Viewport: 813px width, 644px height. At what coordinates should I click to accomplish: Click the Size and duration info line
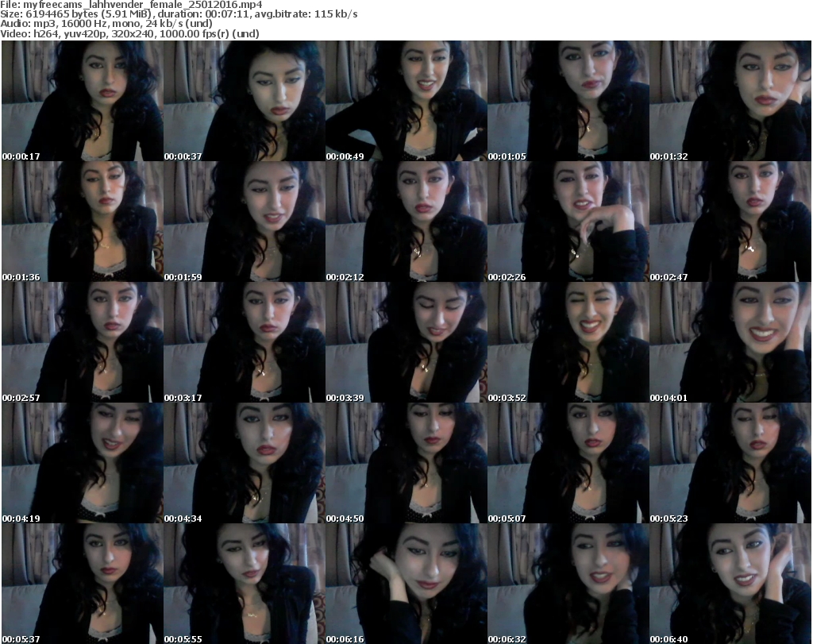[179, 14]
